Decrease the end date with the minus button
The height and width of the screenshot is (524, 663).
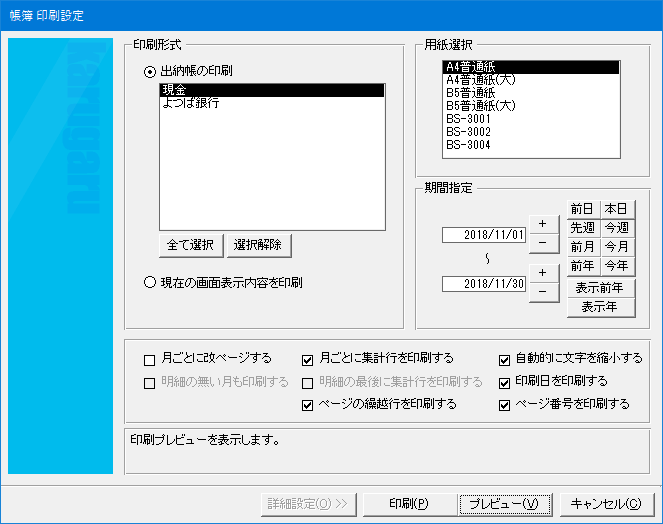[544, 293]
